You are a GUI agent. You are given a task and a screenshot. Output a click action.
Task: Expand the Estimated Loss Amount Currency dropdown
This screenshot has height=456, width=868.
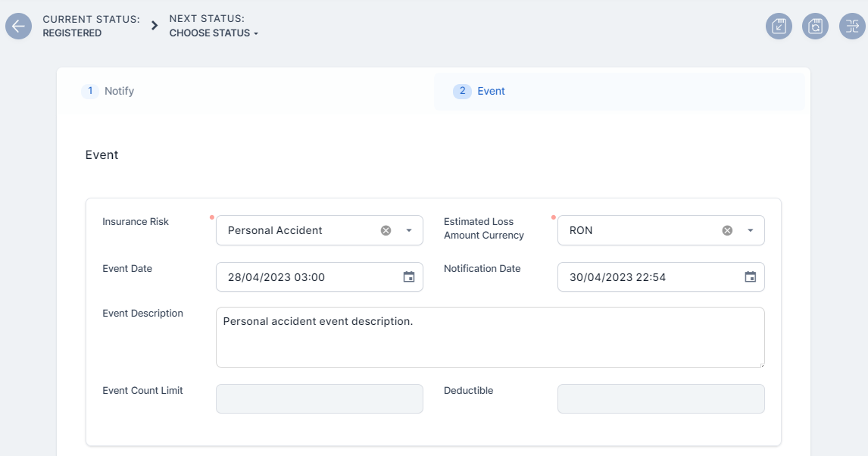pos(751,230)
